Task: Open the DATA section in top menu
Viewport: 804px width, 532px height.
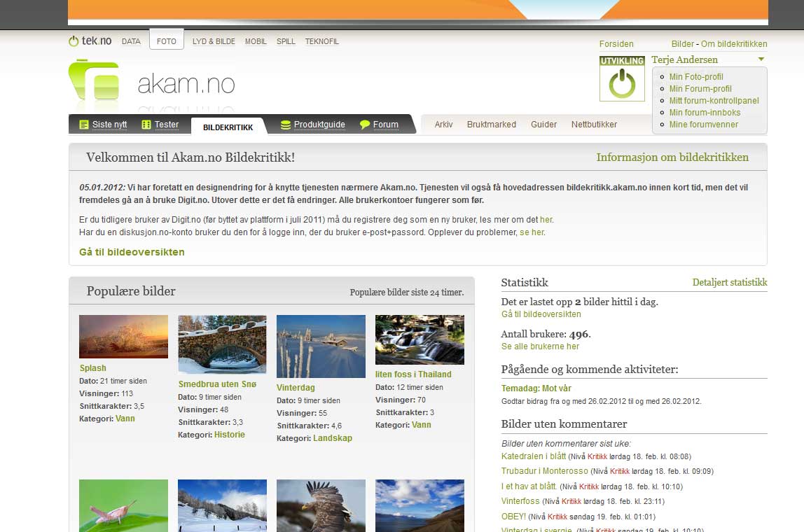Action: tap(131, 41)
